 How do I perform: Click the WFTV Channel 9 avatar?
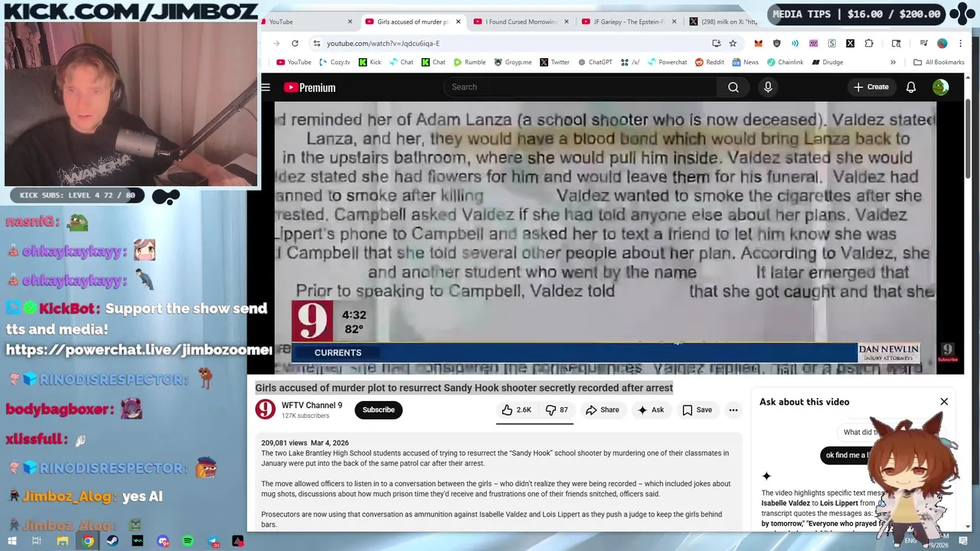click(x=265, y=409)
